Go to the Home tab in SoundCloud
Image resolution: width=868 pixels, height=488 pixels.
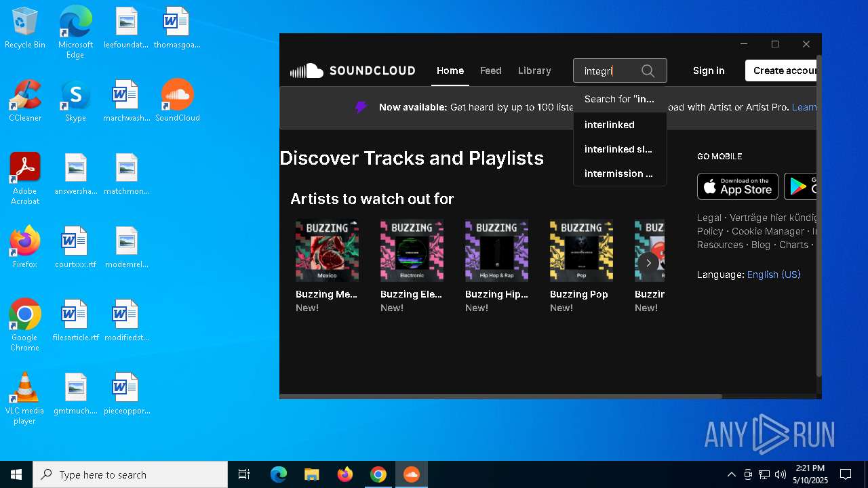[x=450, y=70]
